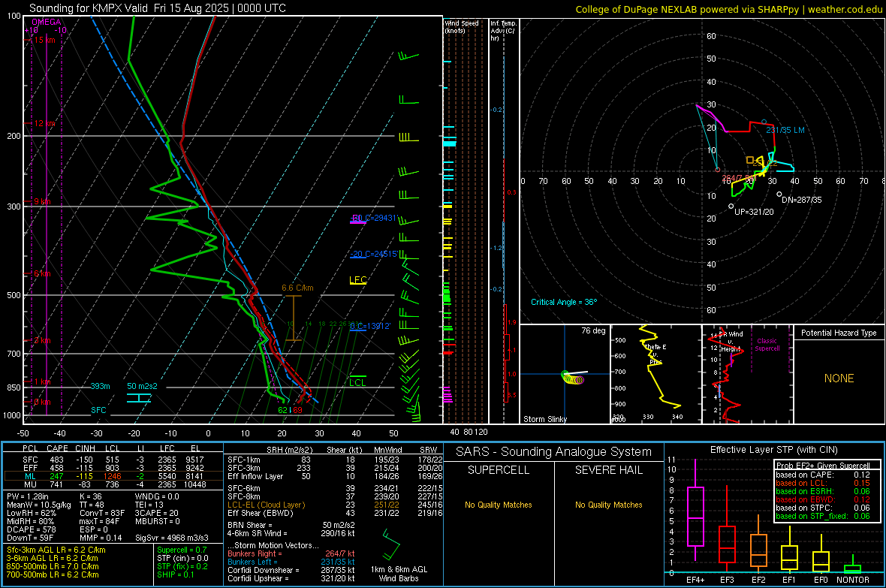
Task: Click the magenta EF4+ box plot
Action: 695,510
